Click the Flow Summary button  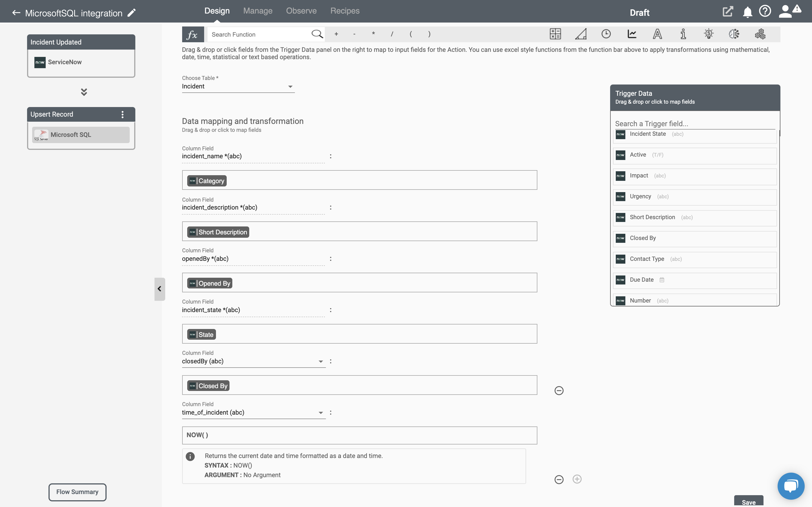[x=77, y=492]
